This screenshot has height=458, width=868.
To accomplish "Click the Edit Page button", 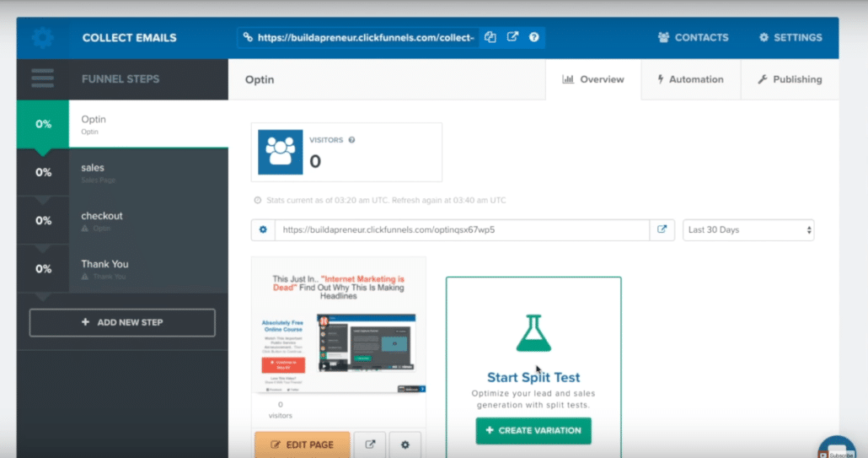I will (x=303, y=445).
